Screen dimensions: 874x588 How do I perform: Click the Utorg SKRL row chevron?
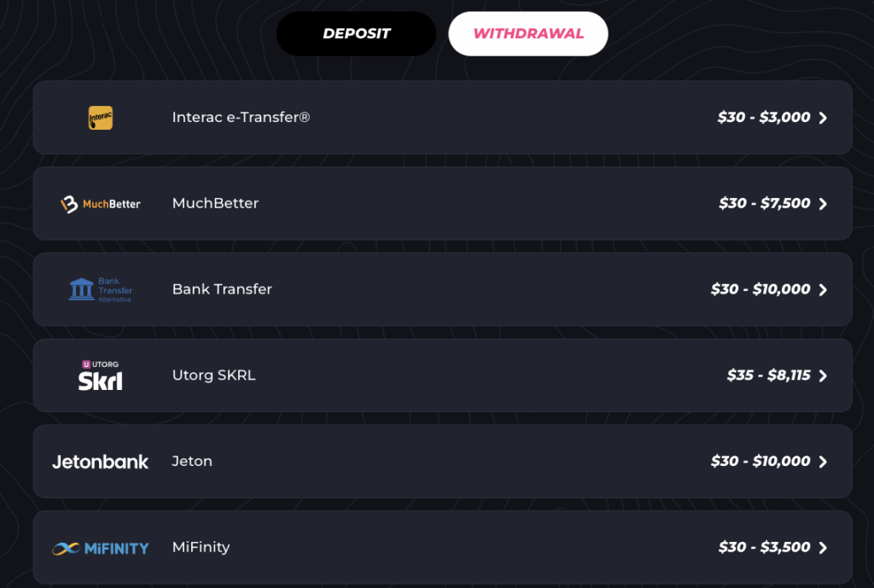click(823, 376)
